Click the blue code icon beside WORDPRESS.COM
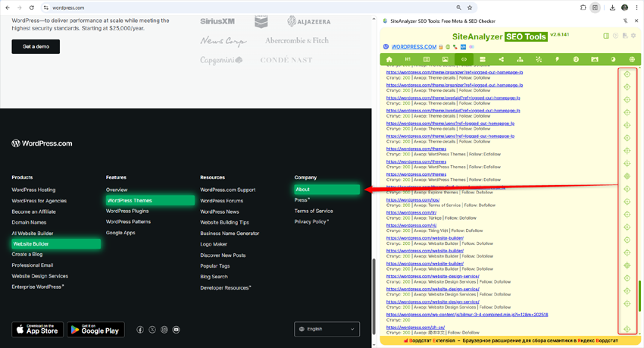 (463, 47)
